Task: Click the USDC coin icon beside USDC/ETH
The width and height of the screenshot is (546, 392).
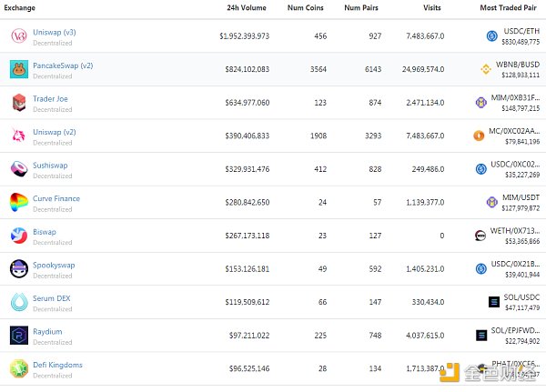Action: click(x=491, y=35)
